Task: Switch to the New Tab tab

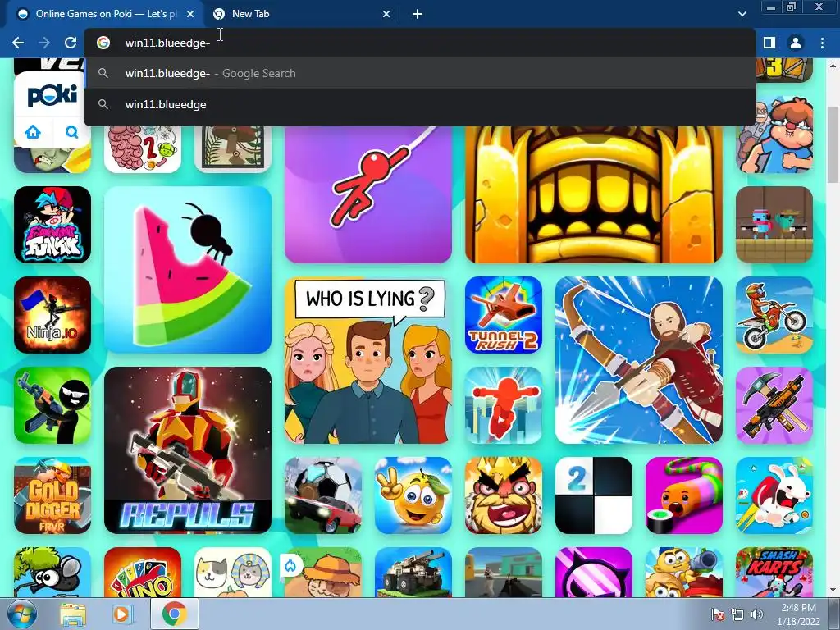Action: (x=302, y=14)
